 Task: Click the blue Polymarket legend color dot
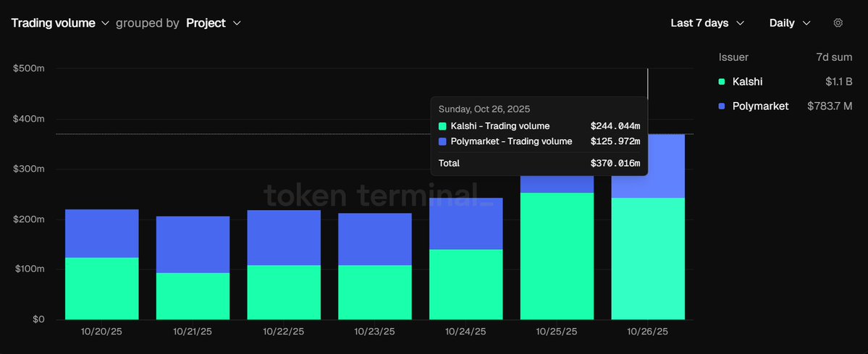722,106
